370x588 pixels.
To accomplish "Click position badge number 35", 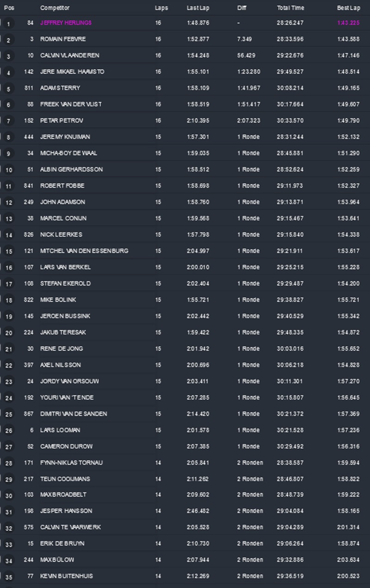I will click(9, 577).
